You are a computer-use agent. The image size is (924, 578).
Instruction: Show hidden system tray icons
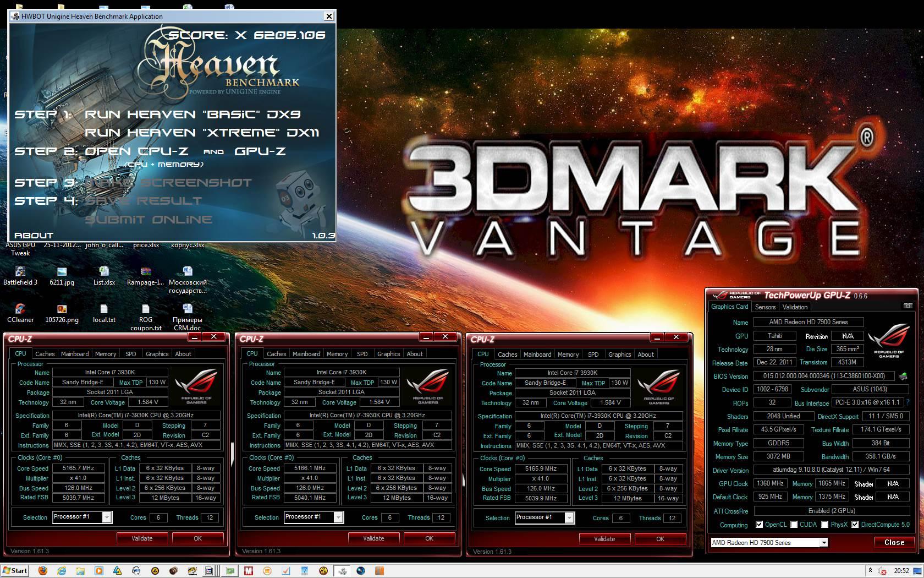click(x=870, y=570)
